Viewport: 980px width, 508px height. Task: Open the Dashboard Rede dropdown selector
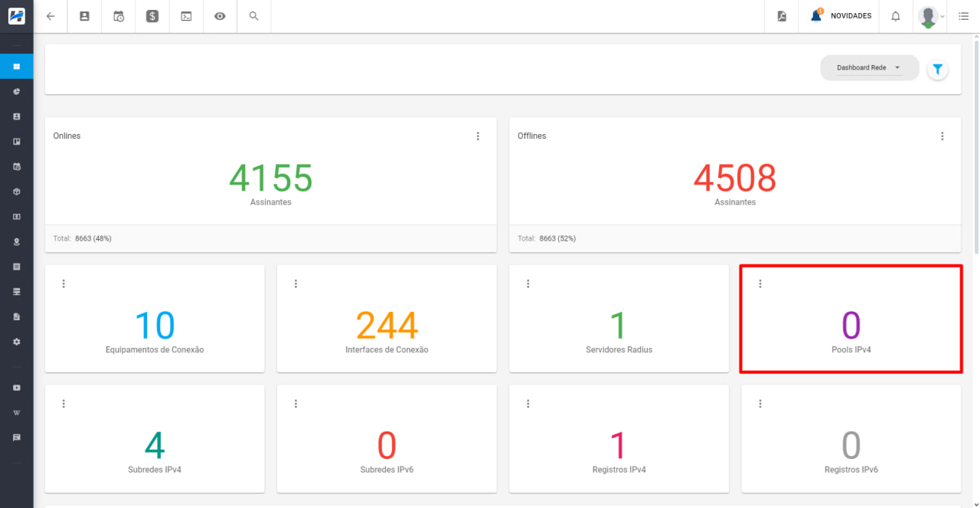coord(869,67)
